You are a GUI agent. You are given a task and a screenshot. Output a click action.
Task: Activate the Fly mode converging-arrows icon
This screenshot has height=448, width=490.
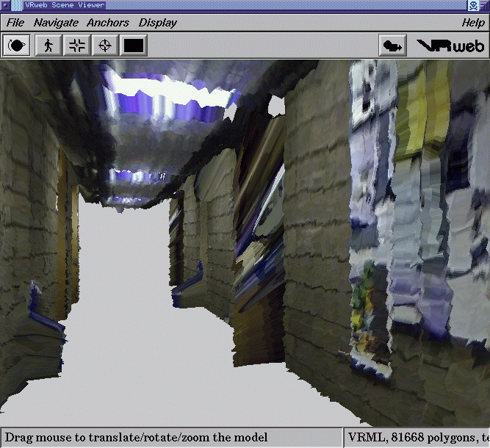pyautogui.click(x=76, y=46)
